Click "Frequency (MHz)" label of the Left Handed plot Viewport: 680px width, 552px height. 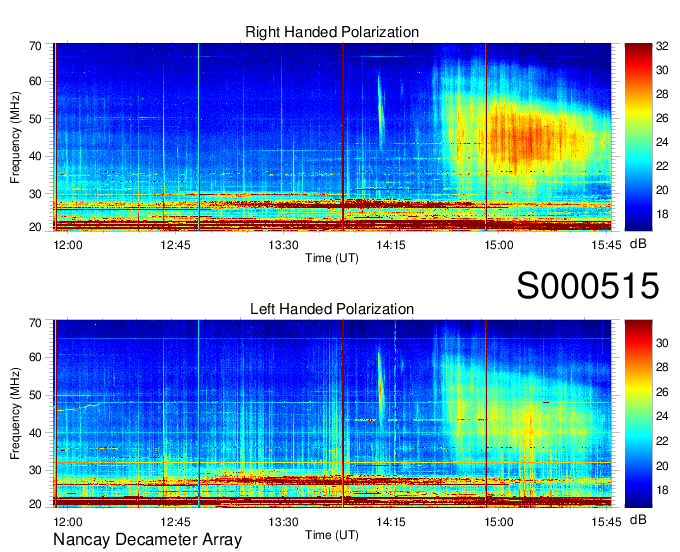click(15, 414)
